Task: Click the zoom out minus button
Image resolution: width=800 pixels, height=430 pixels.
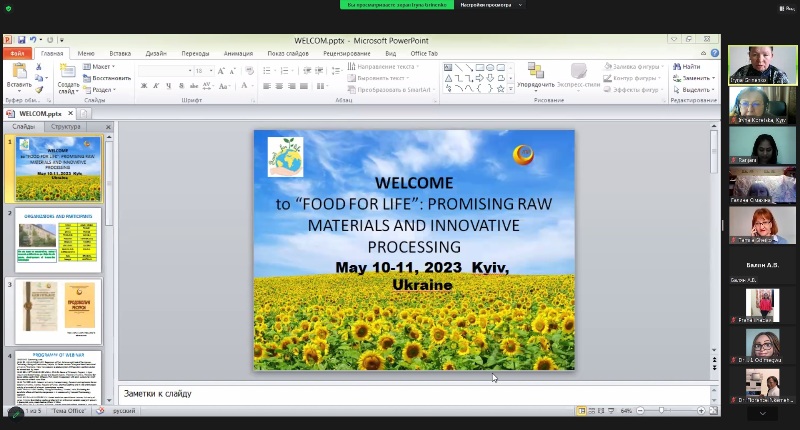Action: coord(640,411)
